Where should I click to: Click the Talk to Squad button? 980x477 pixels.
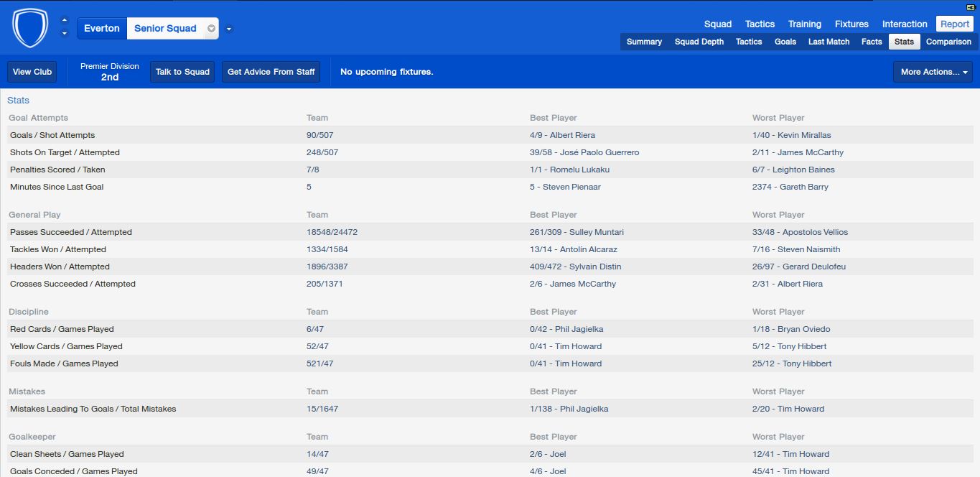tap(182, 72)
